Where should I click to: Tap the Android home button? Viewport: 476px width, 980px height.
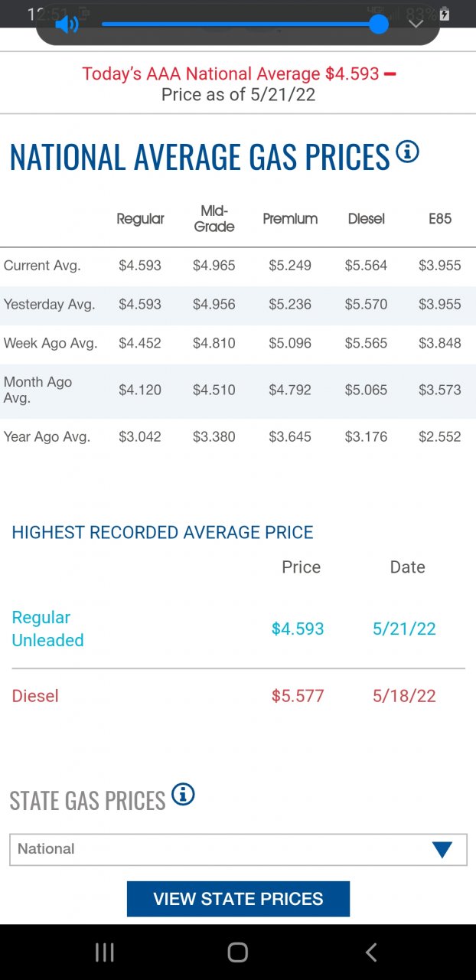click(238, 952)
